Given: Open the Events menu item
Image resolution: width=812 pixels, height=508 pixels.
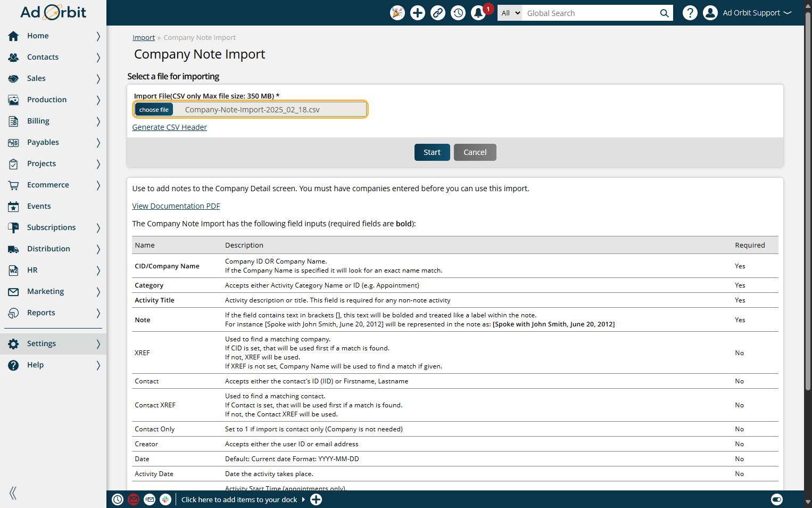Looking at the screenshot, I should (53, 206).
